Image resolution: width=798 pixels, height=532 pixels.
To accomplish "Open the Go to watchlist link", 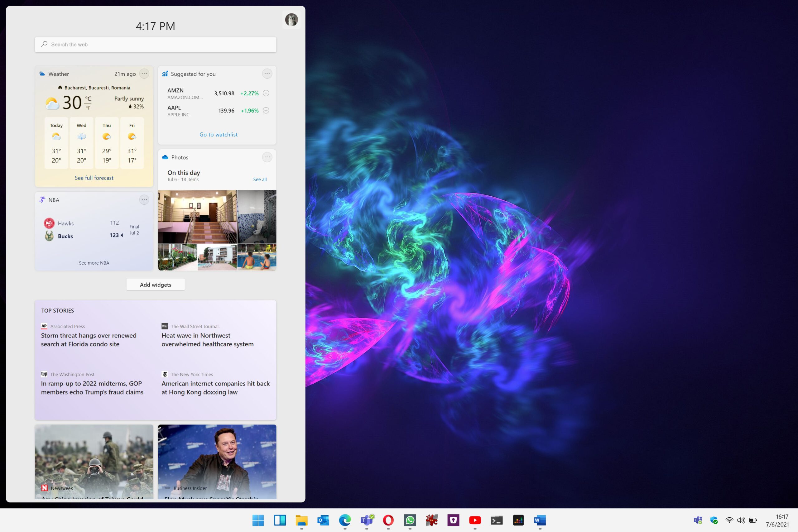I will [x=219, y=135].
